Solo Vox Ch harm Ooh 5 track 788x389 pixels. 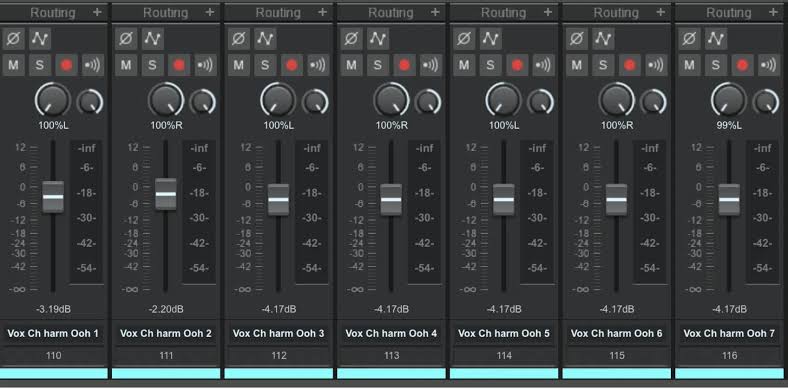[490, 65]
